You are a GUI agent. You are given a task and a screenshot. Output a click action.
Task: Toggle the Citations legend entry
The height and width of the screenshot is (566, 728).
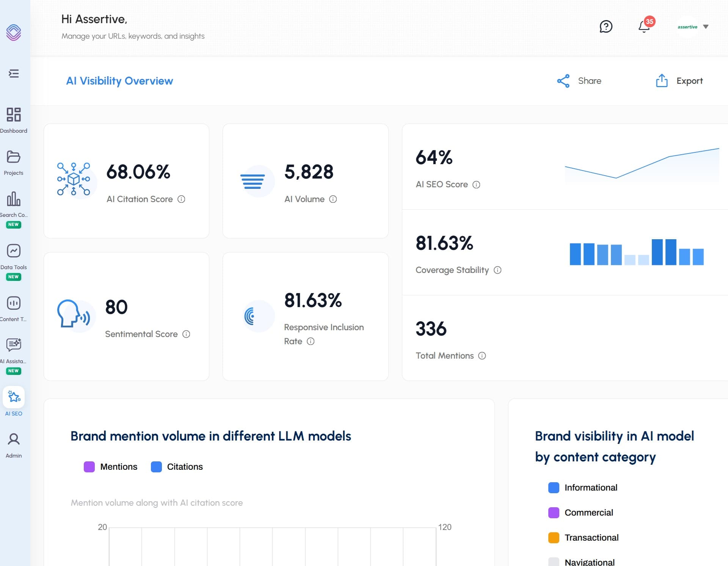coord(177,467)
